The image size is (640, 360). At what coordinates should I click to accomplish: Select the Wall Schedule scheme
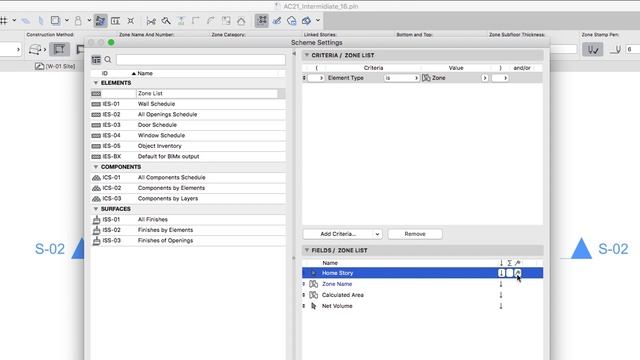click(x=188, y=104)
